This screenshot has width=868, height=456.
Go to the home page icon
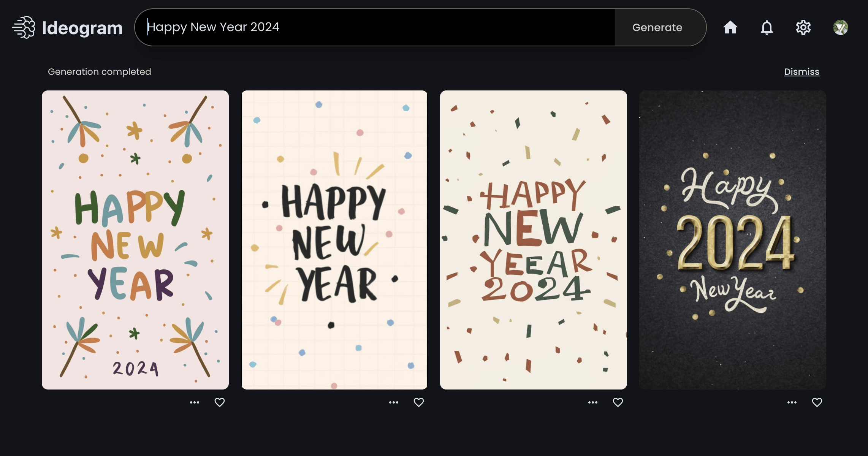(730, 27)
